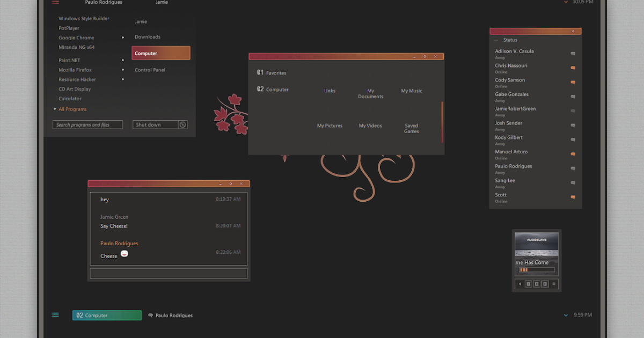The width and height of the screenshot is (644, 338).
Task: Open the playlist menu icon in music player
Action: point(554,284)
